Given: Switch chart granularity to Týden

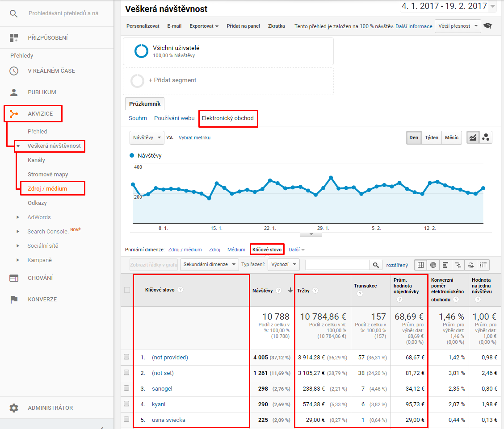Looking at the screenshot, I should click(x=431, y=137).
